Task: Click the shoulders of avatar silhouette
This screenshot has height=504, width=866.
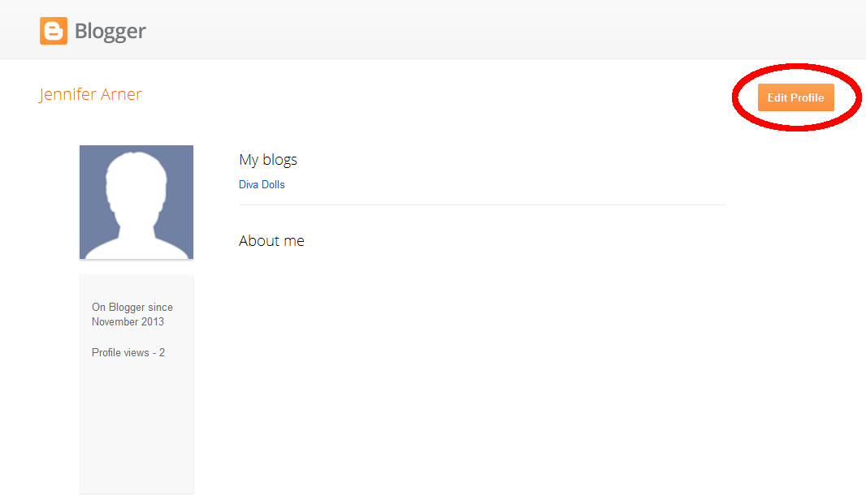Action: click(x=136, y=243)
